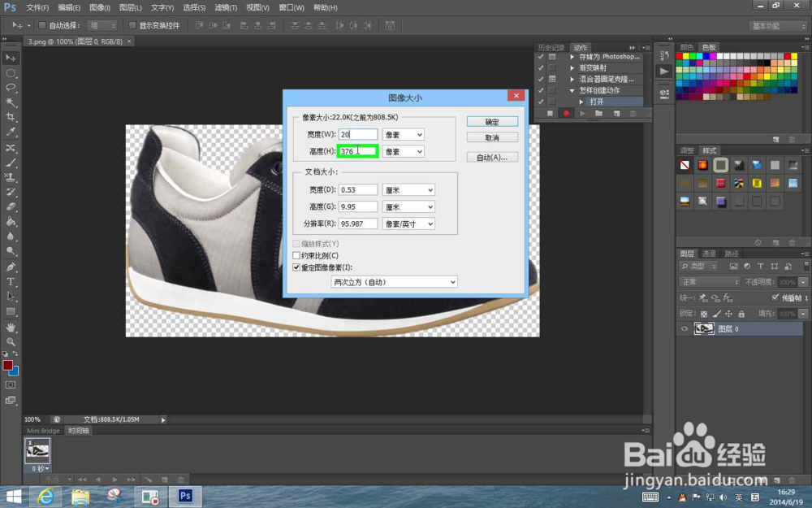The height and width of the screenshot is (508, 812).
Task: Select the Magic Wand tool
Action: pos(11,102)
